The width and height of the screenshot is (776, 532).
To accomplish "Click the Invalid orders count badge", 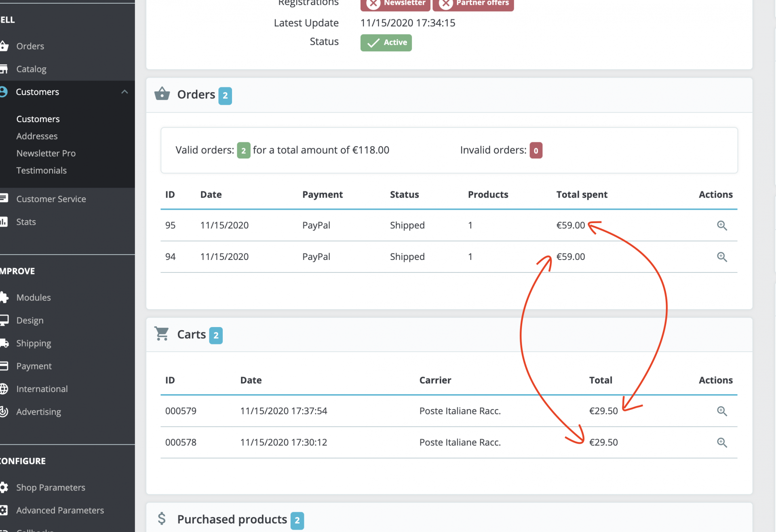I will (536, 150).
